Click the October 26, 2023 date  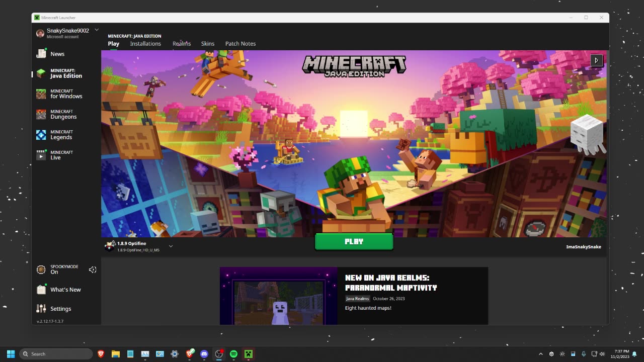pyautogui.click(x=389, y=299)
